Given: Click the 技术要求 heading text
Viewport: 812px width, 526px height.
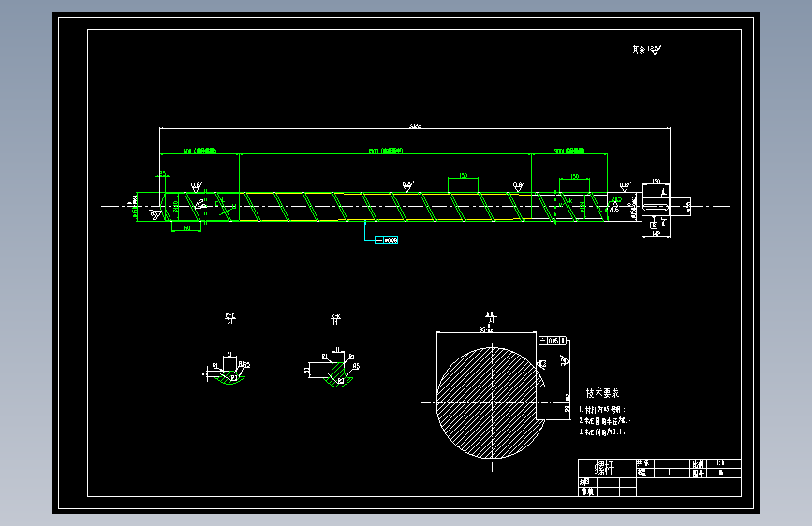Looking at the screenshot, I should [602, 393].
